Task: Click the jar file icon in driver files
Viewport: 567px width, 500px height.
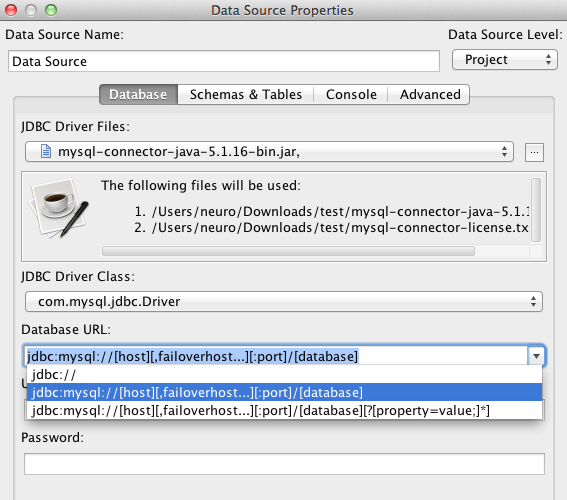Action: point(46,151)
